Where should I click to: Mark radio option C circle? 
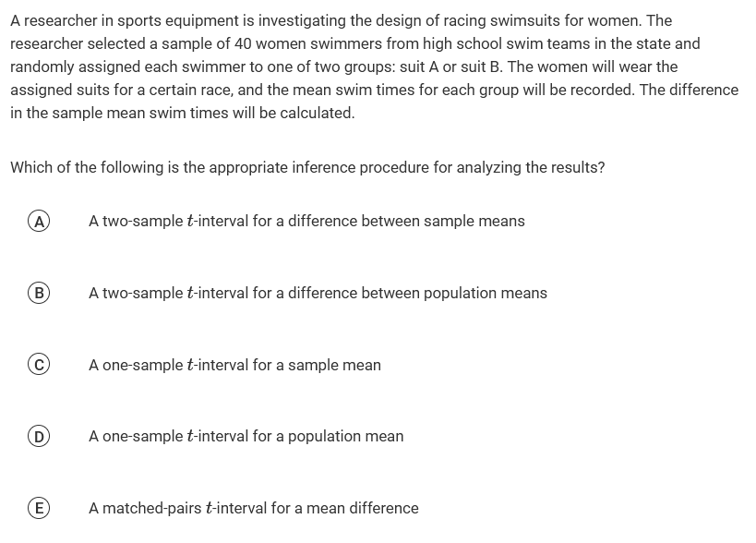pyautogui.click(x=38, y=365)
